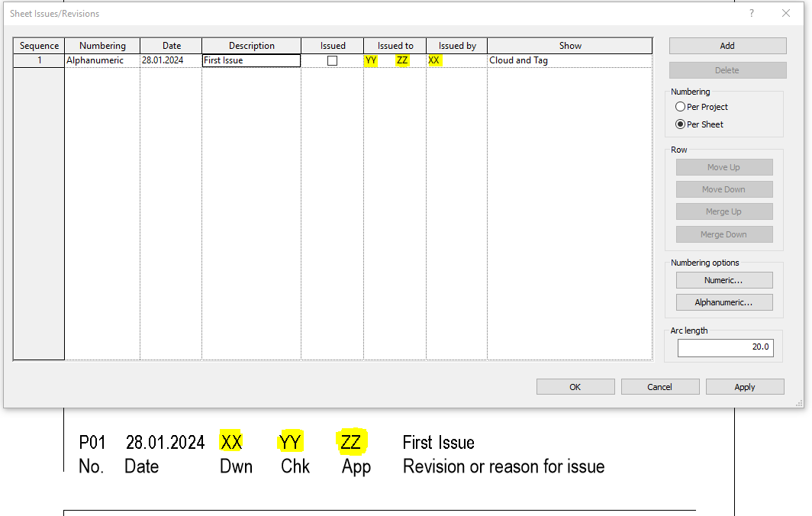Select the Per Project numbering option
812x516 pixels.
(680, 106)
